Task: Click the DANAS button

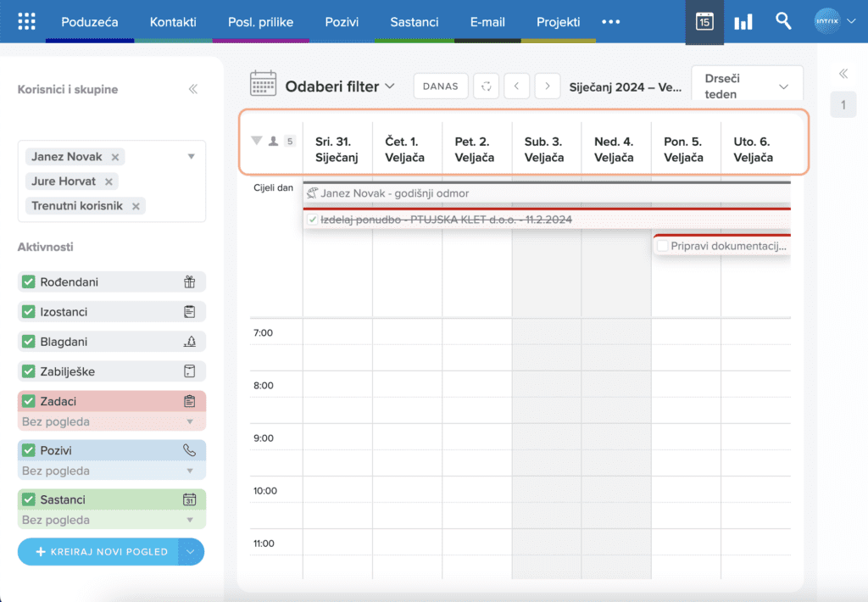Action: point(440,86)
